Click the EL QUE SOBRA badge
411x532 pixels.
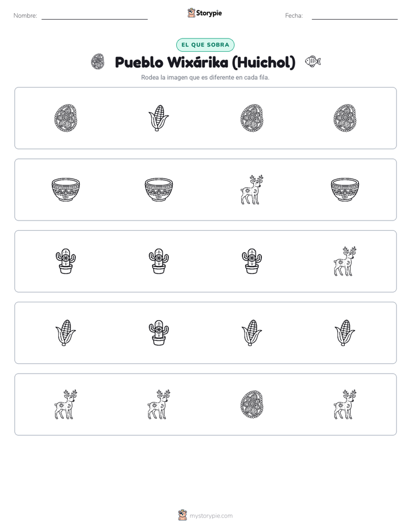pyautogui.click(x=205, y=45)
